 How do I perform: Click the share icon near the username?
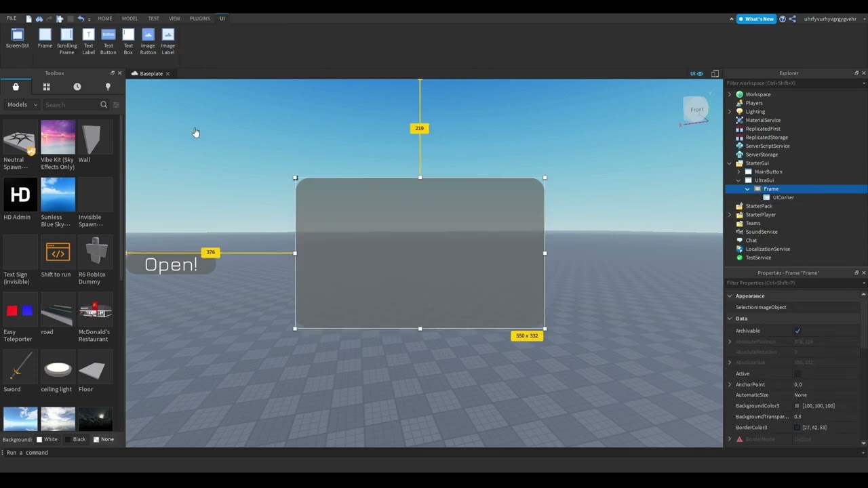coord(792,19)
